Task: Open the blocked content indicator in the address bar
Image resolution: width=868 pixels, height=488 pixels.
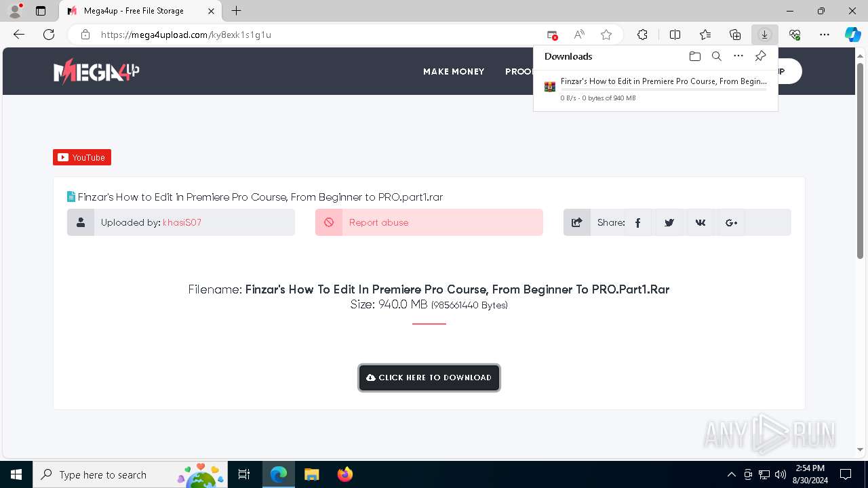Action: (552, 35)
